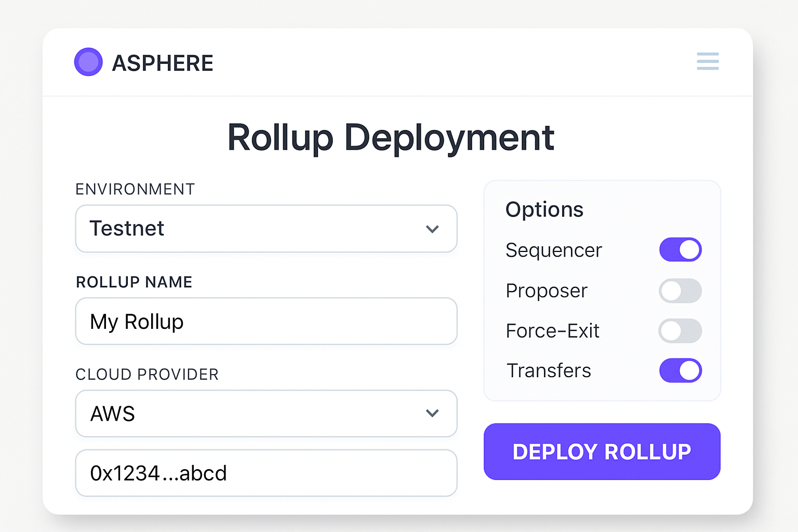The height and width of the screenshot is (532, 798).
Task: Click the Cloud Provider label
Action: [147, 374]
